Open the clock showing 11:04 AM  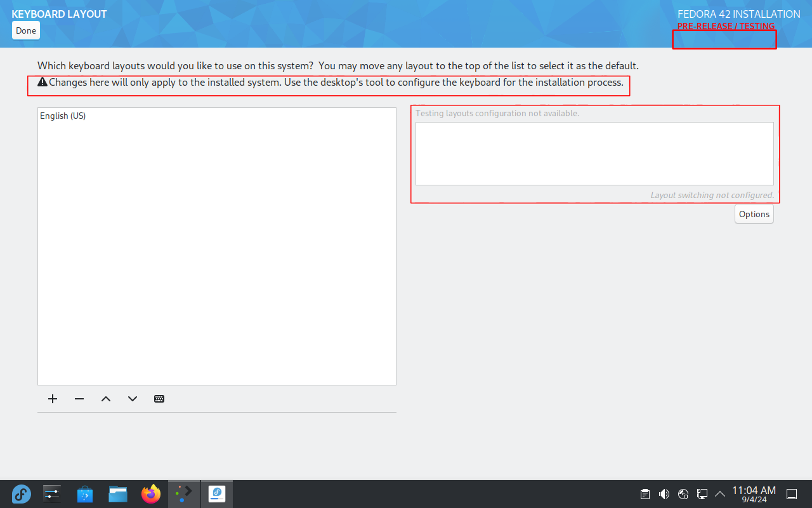tap(754, 494)
